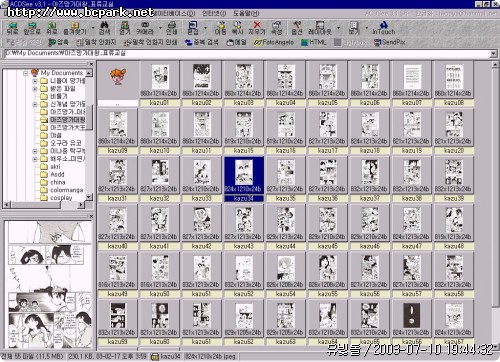The image size is (500, 362).
Task: Open the 속성 properties icon
Action: [276, 28]
